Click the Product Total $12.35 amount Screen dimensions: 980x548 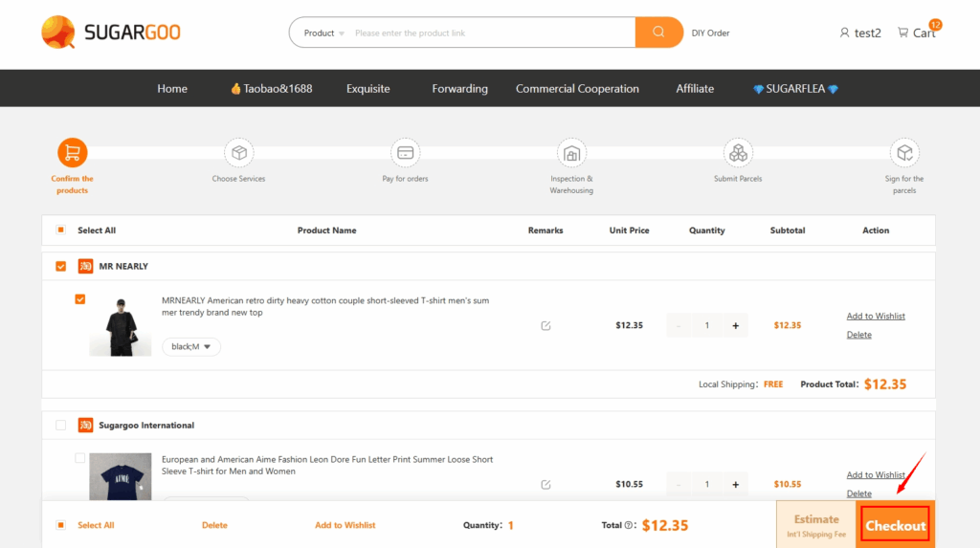[885, 384]
